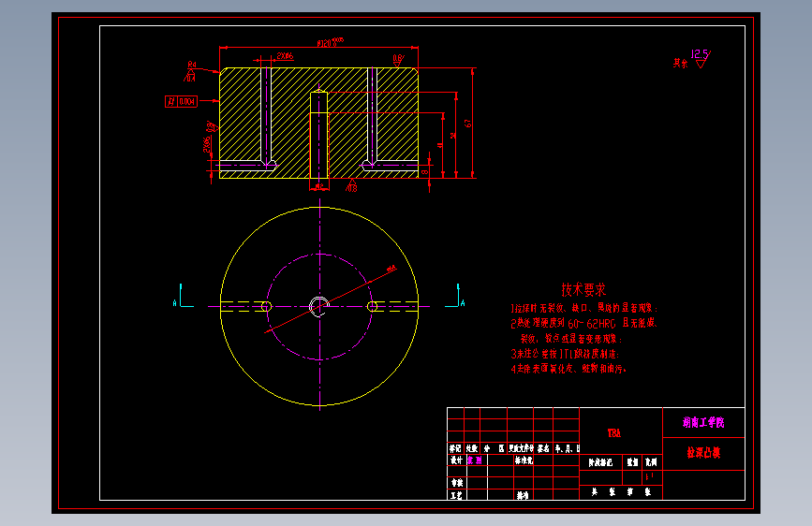Screen dimensions: 812x526
Task: Click the 0.8 roughness symbol on top face
Action: point(398,61)
